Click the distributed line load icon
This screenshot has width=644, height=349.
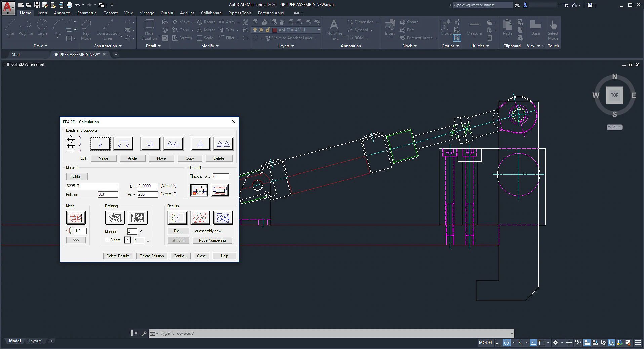(123, 144)
